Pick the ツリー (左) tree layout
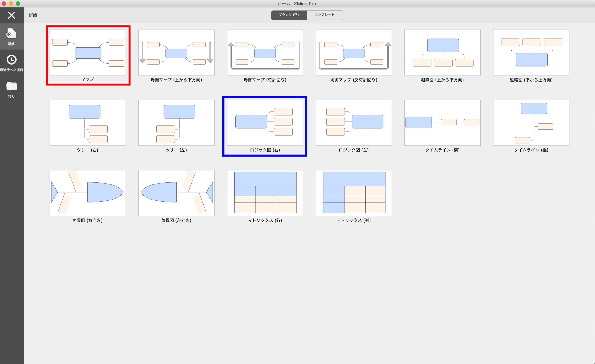The height and width of the screenshot is (364, 595). (176, 123)
